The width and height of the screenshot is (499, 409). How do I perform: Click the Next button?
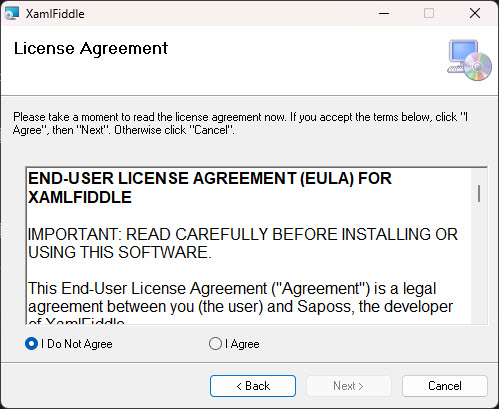pos(348,386)
